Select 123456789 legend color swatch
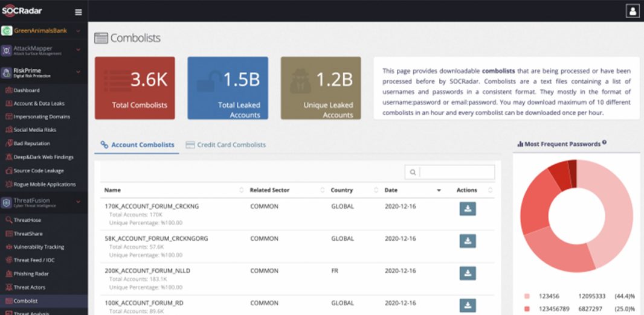Viewport: 644px width, 315px height. pos(527,308)
